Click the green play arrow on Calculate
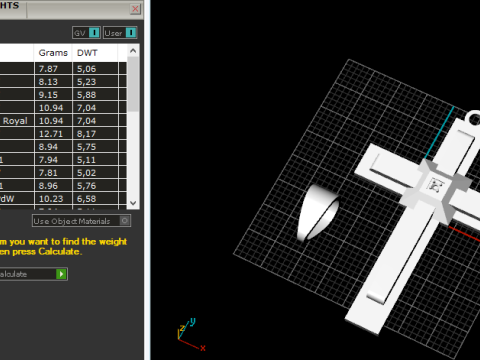 (x=61, y=274)
